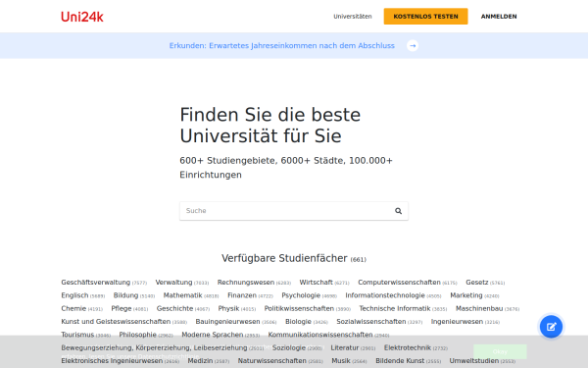Image resolution: width=588 pixels, height=368 pixels.
Task: Select the Maschinenbau subject
Action: tap(479, 309)
